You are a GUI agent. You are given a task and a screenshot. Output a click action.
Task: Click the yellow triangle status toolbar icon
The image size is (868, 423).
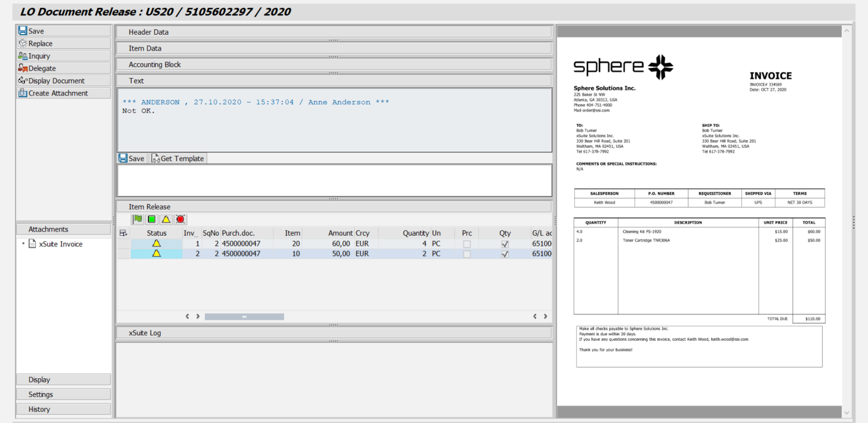[166, 220]
